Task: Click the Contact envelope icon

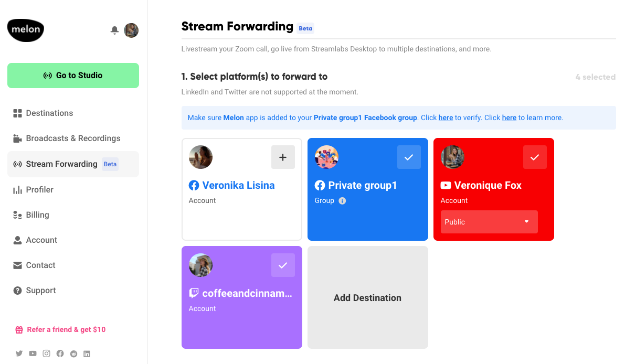Action: [x=17, y=265]
